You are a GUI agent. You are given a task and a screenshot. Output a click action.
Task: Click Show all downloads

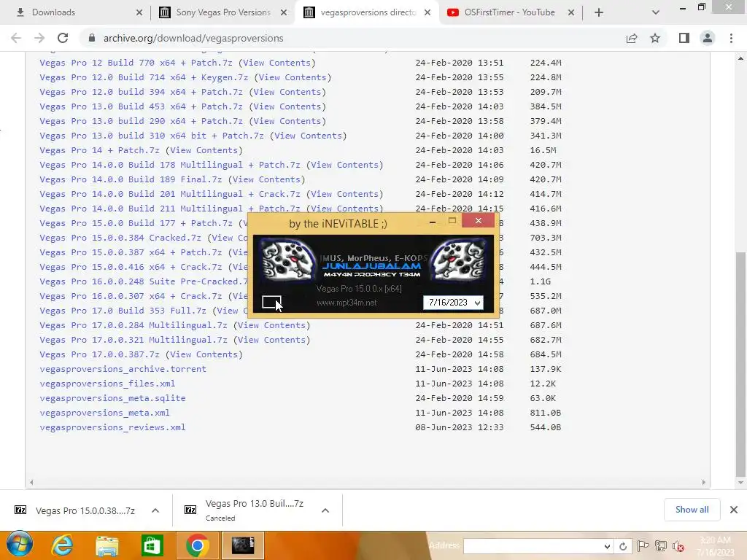click(x=692, y=510)
